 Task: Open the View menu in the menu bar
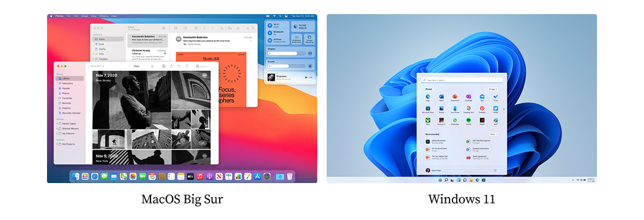coord(94,16)
